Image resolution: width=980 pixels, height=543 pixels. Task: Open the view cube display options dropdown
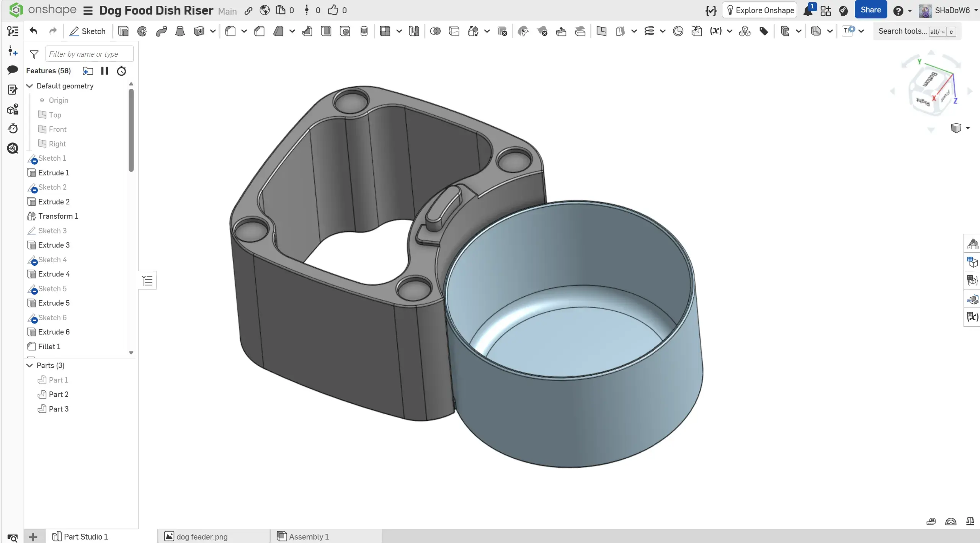coord(967,128)
